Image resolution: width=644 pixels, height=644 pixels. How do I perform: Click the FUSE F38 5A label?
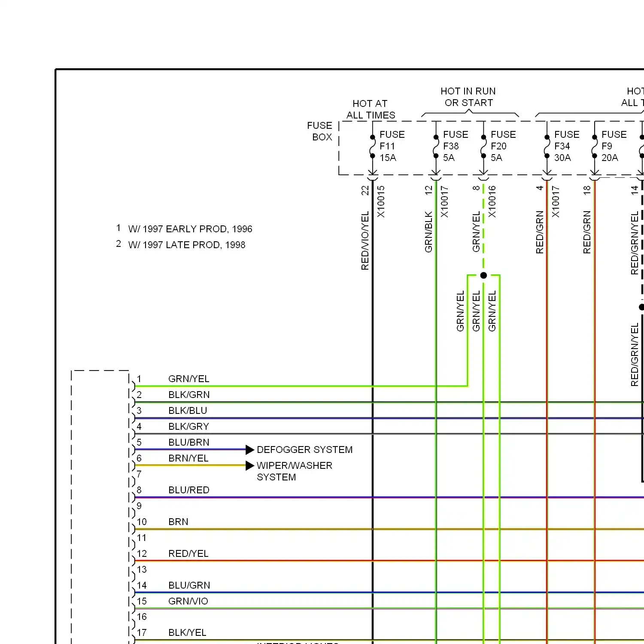coord(456,146)
